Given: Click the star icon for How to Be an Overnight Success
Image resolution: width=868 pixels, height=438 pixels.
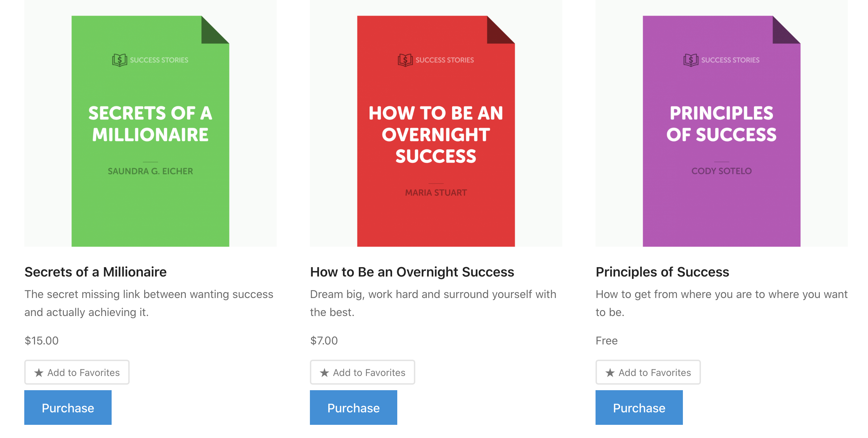Looking at the screenshot, I should pyautogui.click(x=324, y=373).
